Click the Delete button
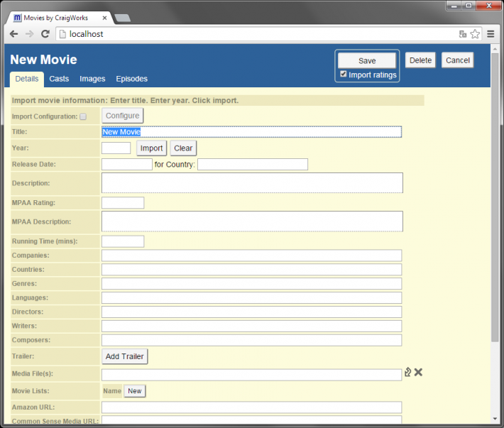 click(420, 60)
